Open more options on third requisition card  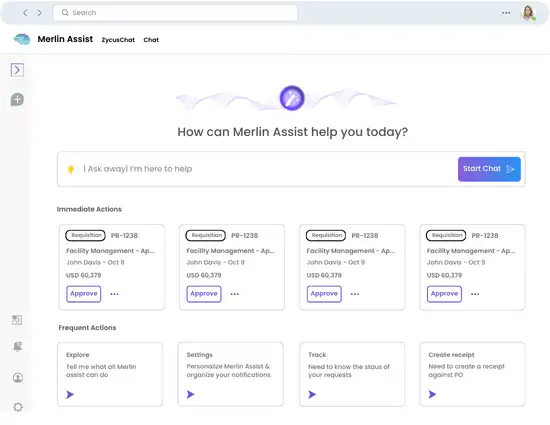pyautogui.click(x=355, y=294)
